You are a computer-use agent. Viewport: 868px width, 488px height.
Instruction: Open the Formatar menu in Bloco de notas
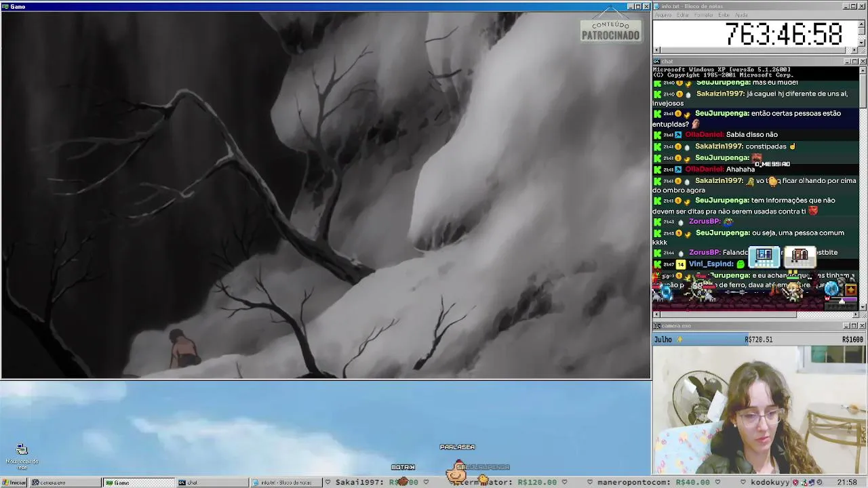tap(703, 15)
